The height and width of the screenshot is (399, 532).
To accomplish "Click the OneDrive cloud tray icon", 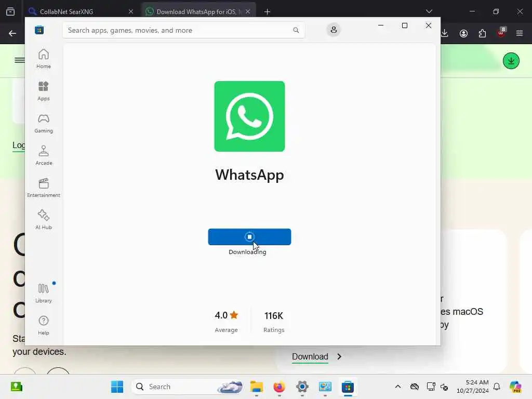I will (415, 387).
